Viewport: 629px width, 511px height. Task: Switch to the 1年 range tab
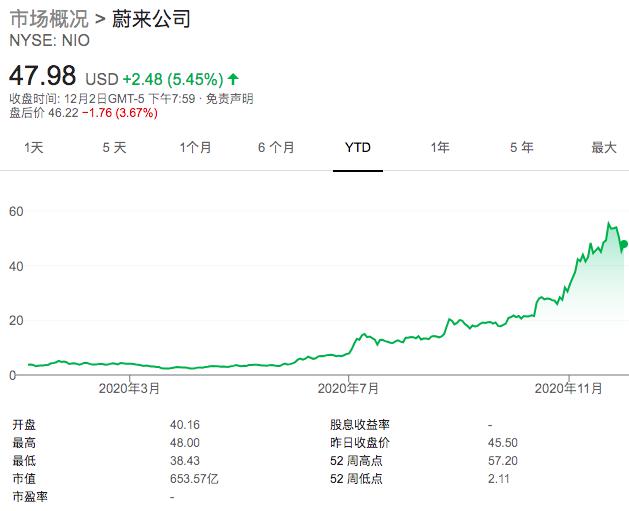(x=440, y=148)
